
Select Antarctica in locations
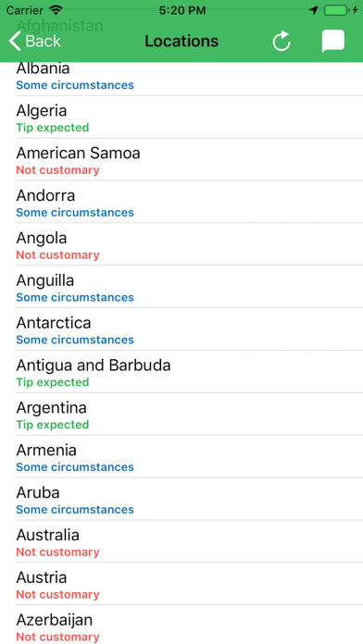click(189, 329)
